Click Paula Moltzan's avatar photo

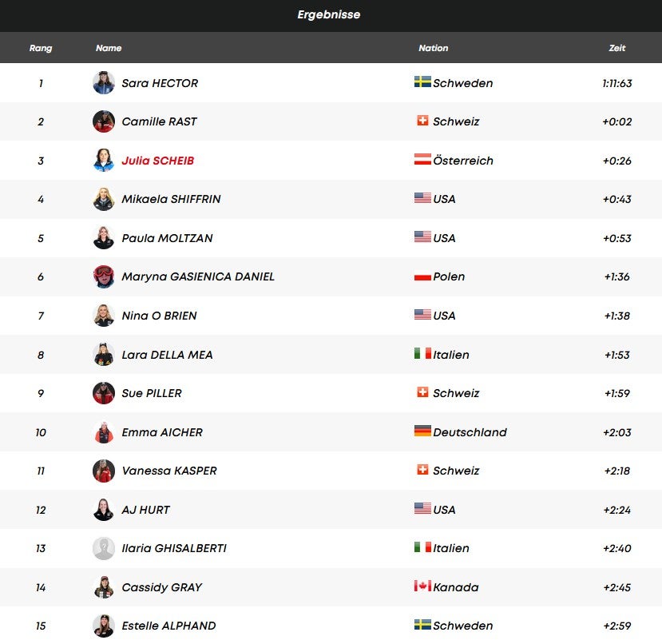[x=104, y=238]
